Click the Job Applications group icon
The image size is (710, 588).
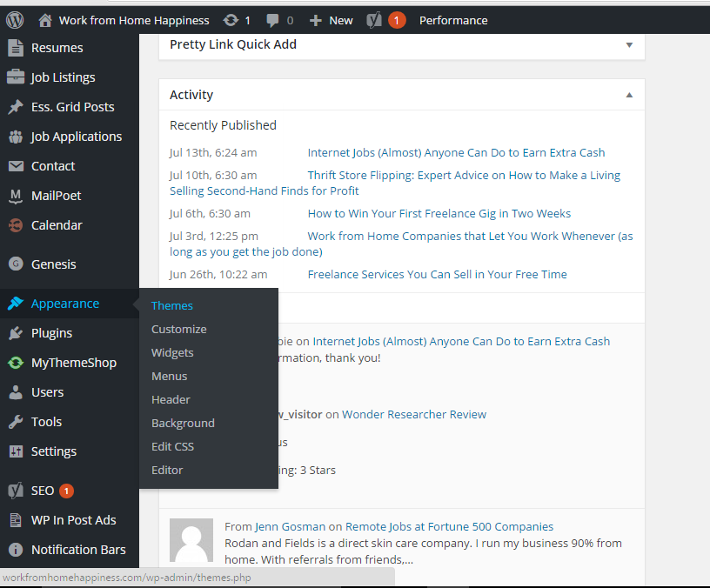16,137
